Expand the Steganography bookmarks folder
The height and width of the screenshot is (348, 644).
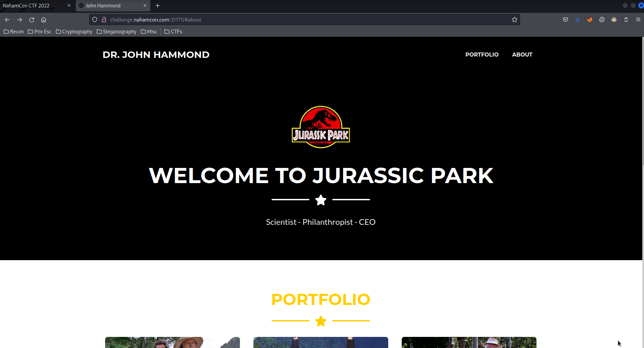coord(117,32)
